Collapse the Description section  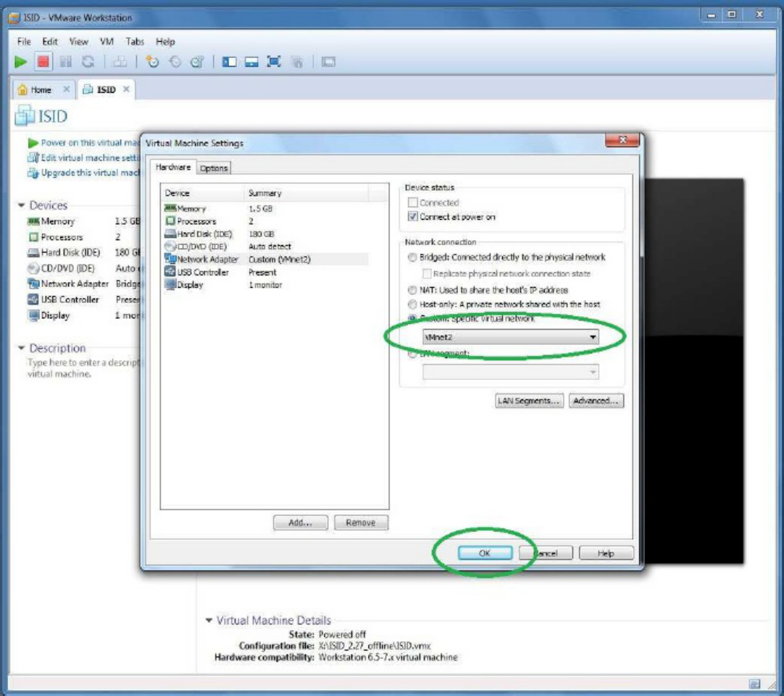pyautogui.click(x=21, y=348)
